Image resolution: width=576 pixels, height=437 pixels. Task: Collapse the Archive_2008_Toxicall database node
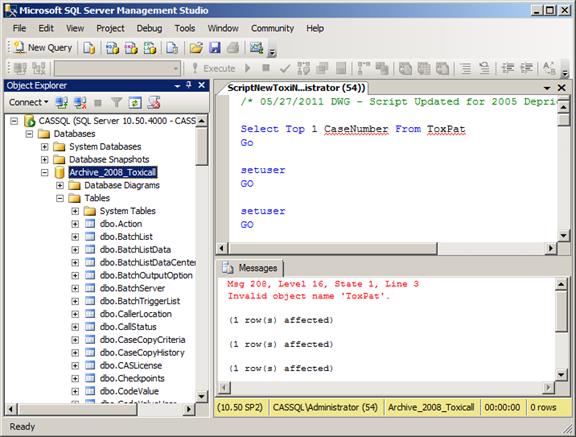44,172
